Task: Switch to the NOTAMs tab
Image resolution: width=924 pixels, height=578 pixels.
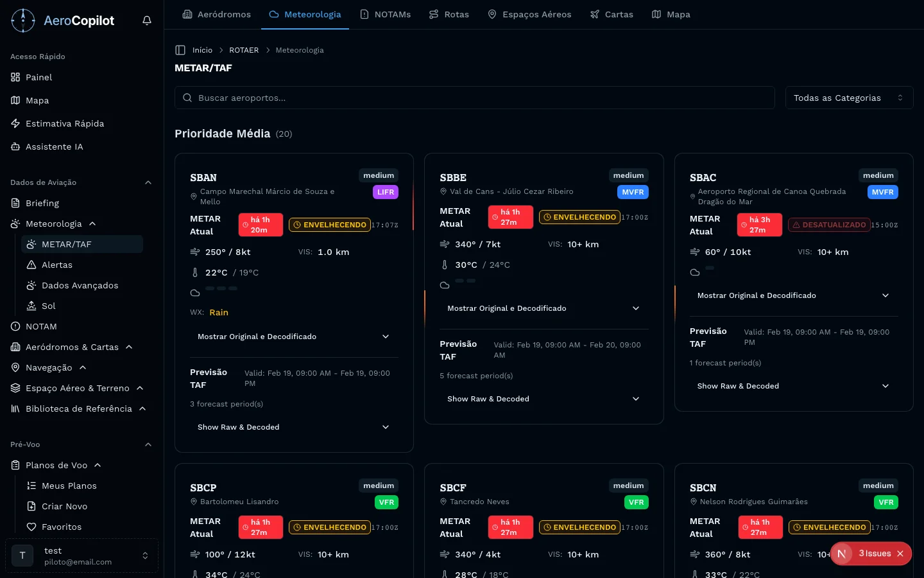Action: (385, 14)
